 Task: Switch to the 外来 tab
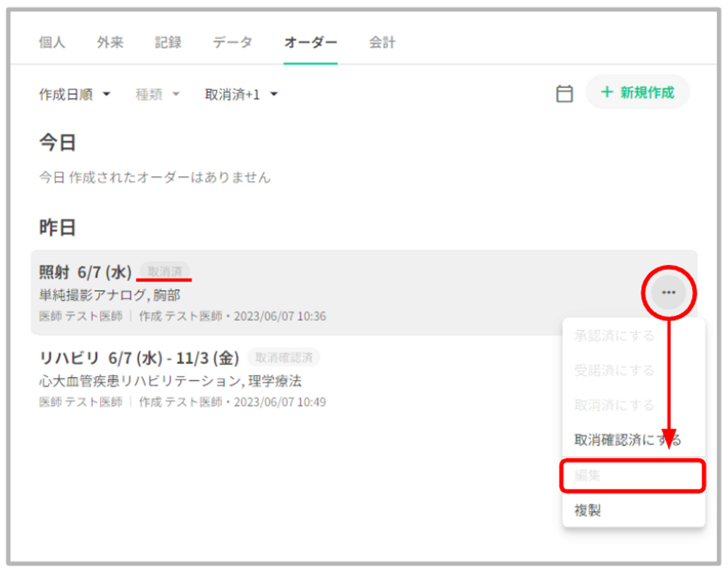(110, 42)
